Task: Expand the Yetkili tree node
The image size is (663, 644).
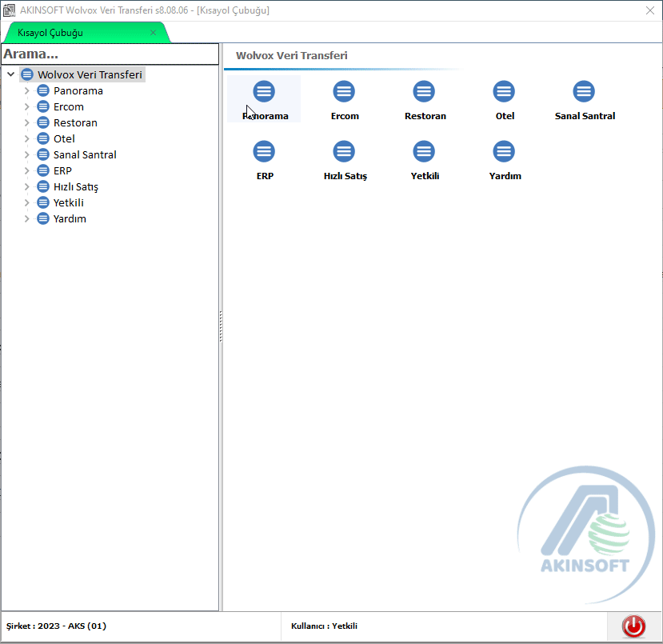Action: 26,203
